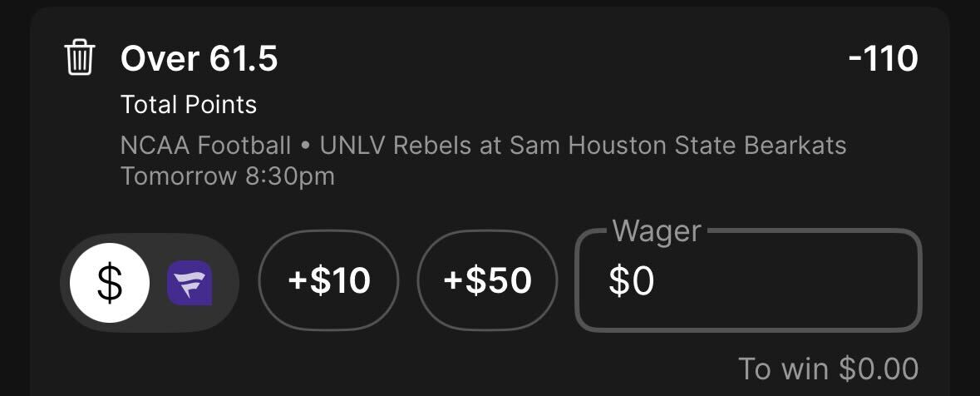Switch to the purple bonus bet icon
This screenshot has width=980, height=396.
click(x=190, y=283)
